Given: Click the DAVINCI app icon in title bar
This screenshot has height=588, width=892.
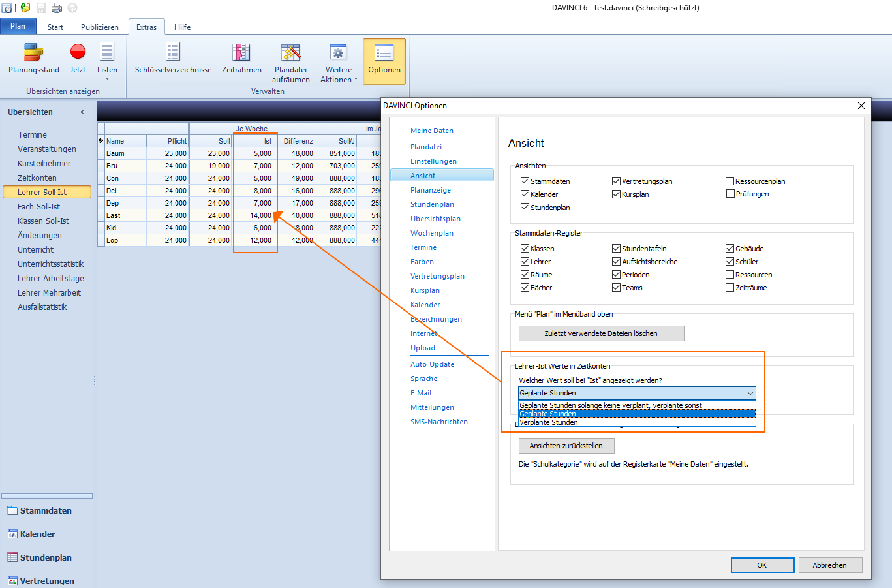Looking at the screenshot, I should (x=7, y=8).
